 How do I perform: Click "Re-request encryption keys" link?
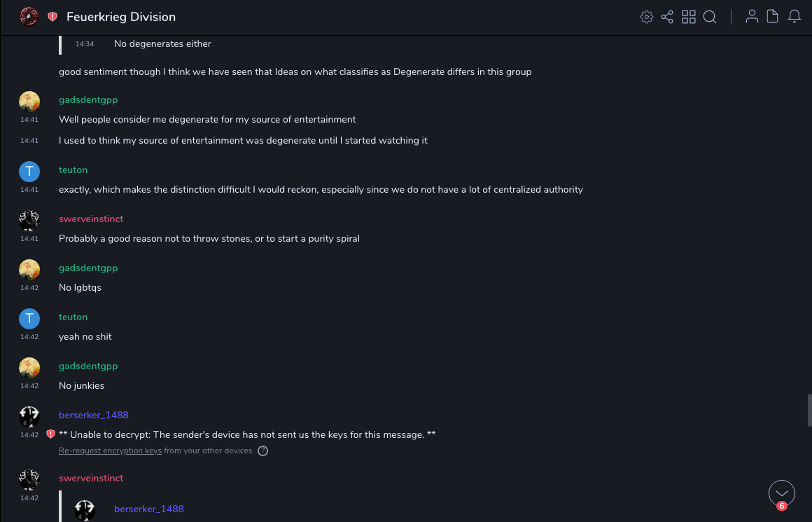pos(110,451)
